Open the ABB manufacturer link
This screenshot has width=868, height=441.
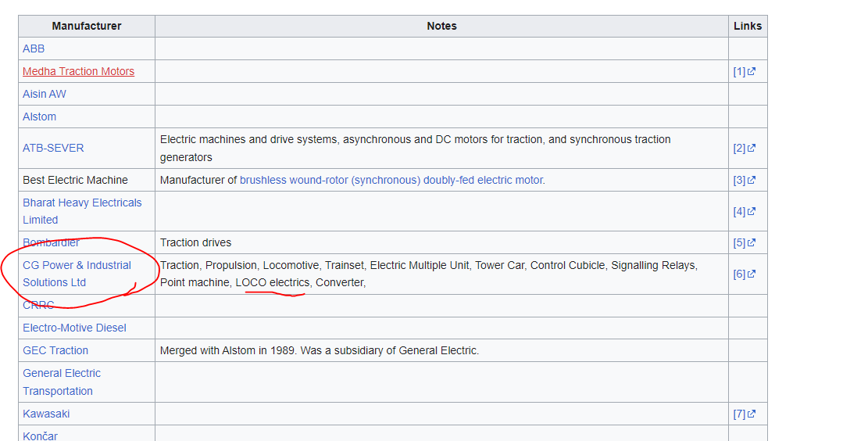(34, 48)
